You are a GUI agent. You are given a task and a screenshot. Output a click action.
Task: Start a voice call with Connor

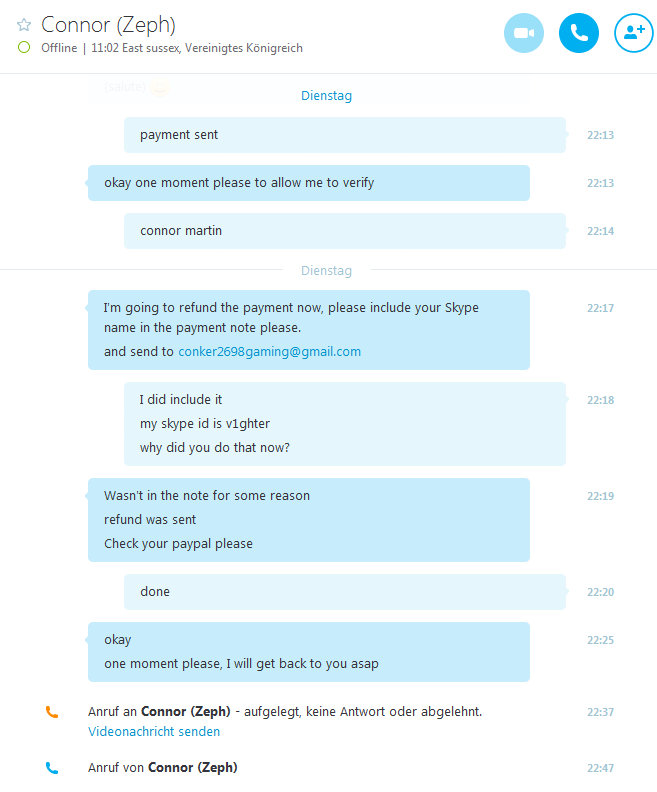pyautogui.click(x=579, y=33)
